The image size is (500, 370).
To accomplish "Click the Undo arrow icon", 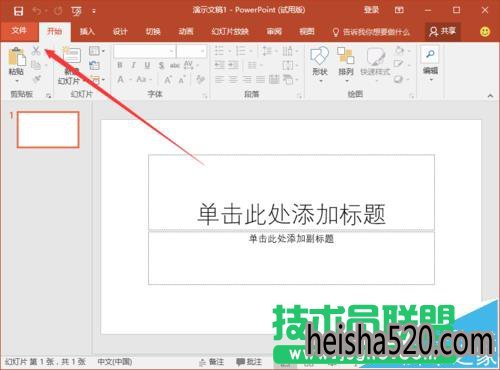I will tap(37, 11).
